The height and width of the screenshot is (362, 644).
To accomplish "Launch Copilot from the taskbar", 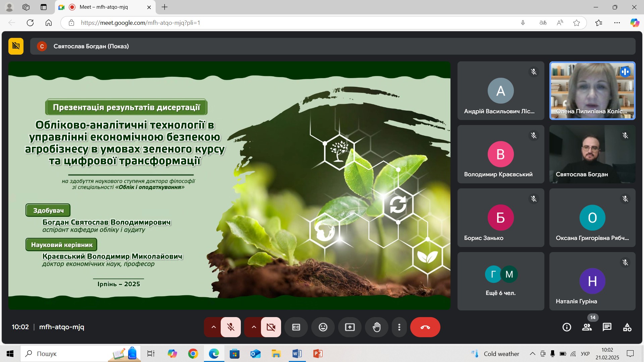I will pyautogui.click(x=172, y=354).
